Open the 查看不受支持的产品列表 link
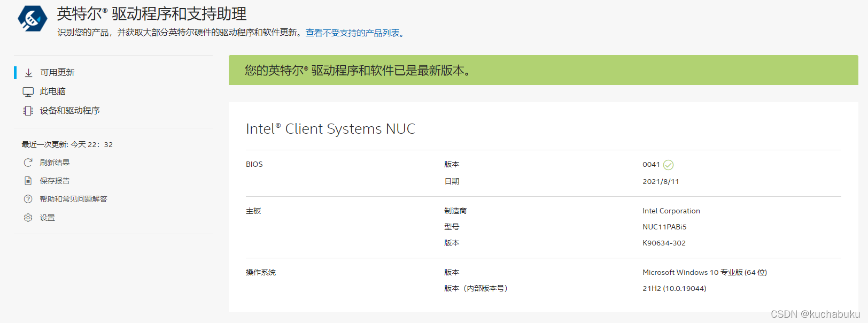This screenshot has height=323, width=868. click(353, 33)
